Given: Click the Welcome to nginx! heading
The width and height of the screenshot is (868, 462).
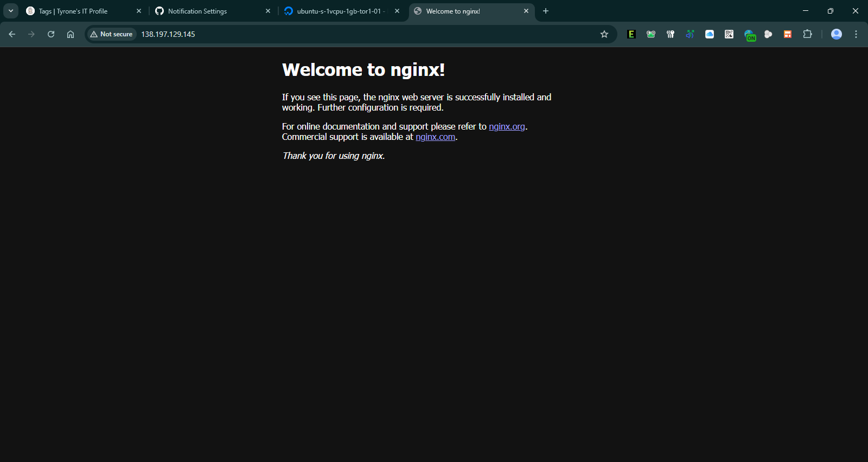Looking at the screenshot, I should (363, 69).
